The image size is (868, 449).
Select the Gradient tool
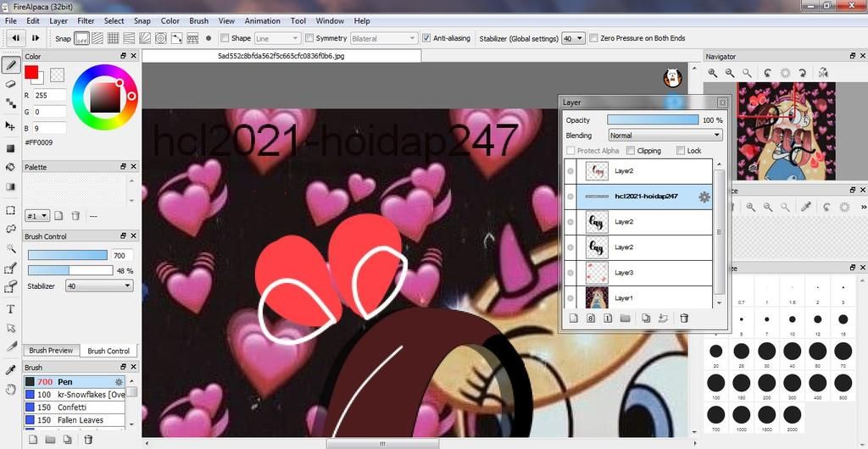coord(10,187)
